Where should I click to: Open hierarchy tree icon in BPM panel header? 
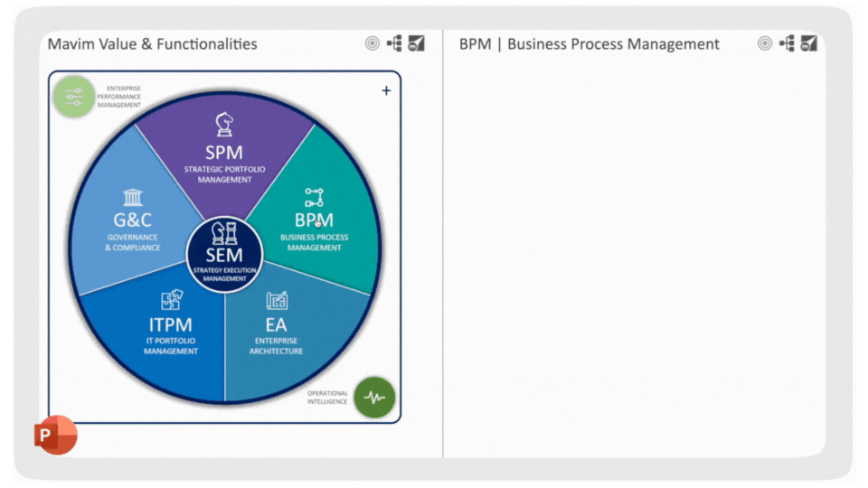(787, 43)
